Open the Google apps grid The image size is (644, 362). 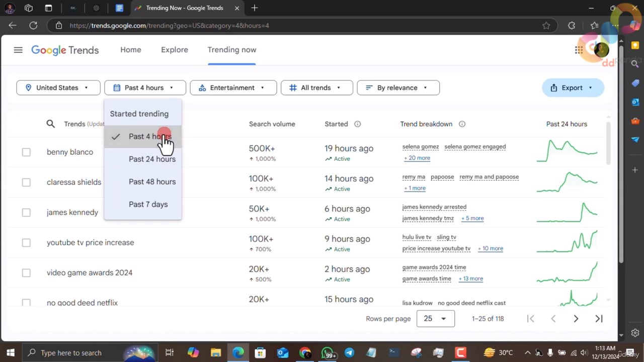point(579,50)
